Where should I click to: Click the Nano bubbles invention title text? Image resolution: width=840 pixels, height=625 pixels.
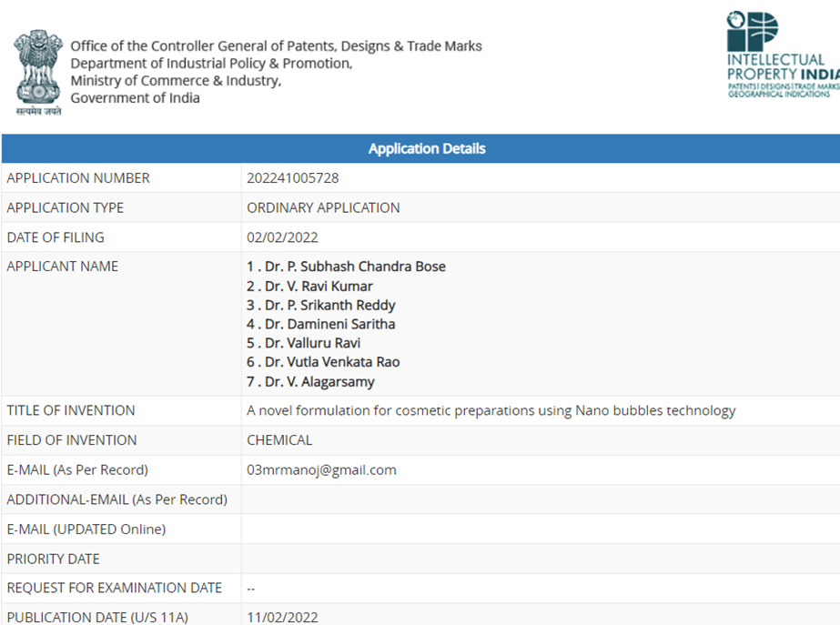491,410
